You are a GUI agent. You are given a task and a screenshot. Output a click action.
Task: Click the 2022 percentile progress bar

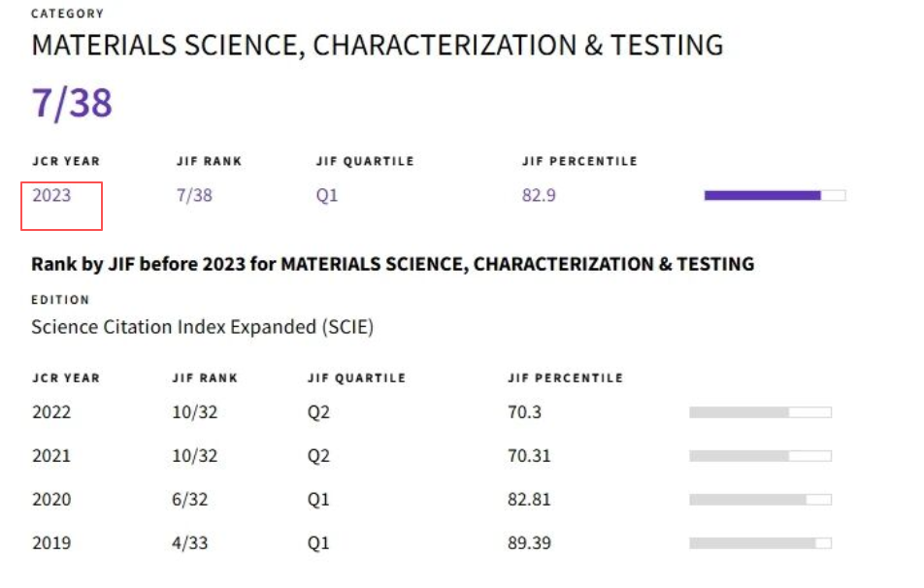760,412
